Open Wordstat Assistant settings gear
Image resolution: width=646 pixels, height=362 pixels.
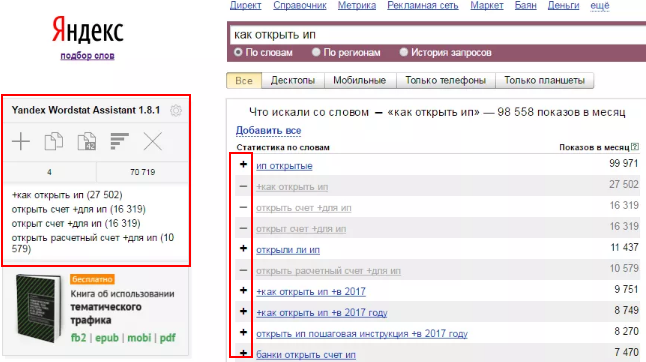point(176,110)
